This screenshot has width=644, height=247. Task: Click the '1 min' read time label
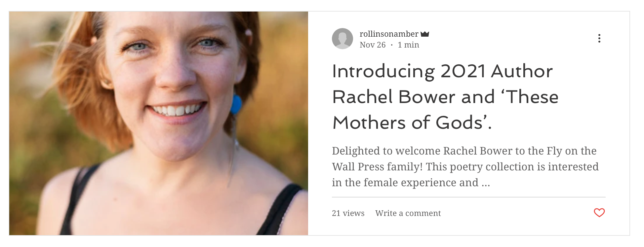[x=408, y=45]
